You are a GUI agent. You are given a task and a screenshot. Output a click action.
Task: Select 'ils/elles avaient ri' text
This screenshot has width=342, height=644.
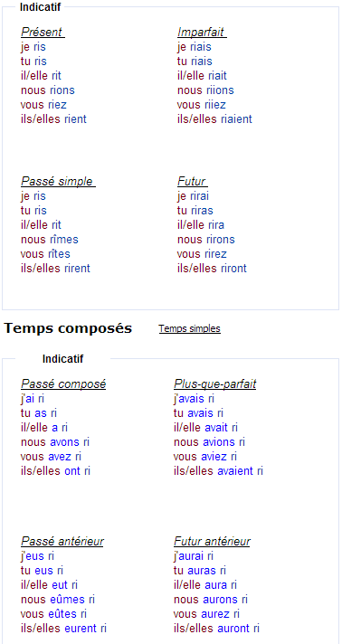(x=218, y=471)
